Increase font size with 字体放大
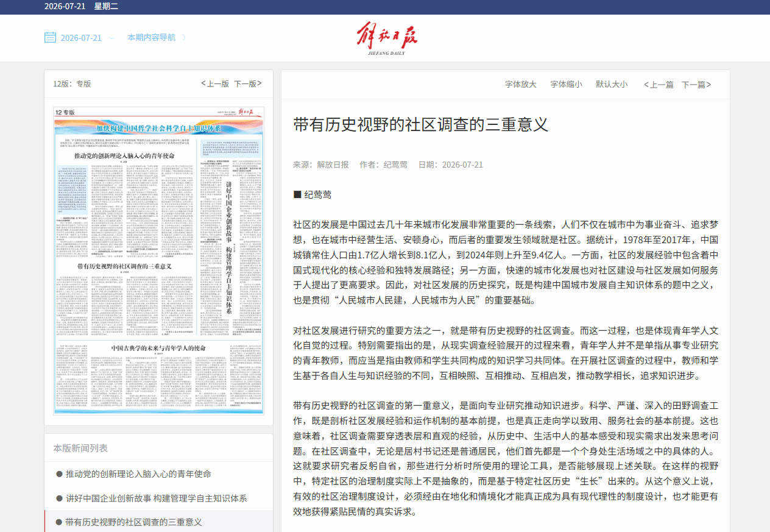 tap(521, 84)
